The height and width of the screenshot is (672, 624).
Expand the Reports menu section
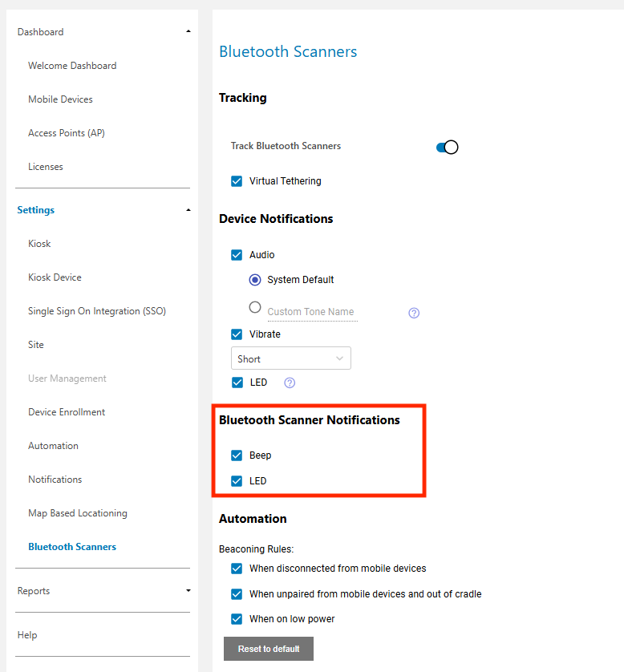(x=188, y=591)
